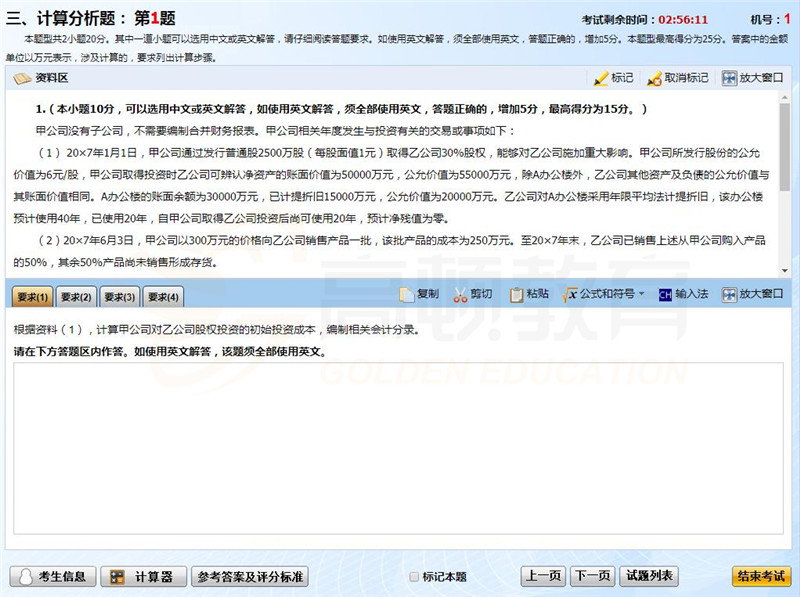Expand the 公式和符号 dropdown
Viewport: 800px width, 597px height.
(641, 295)
